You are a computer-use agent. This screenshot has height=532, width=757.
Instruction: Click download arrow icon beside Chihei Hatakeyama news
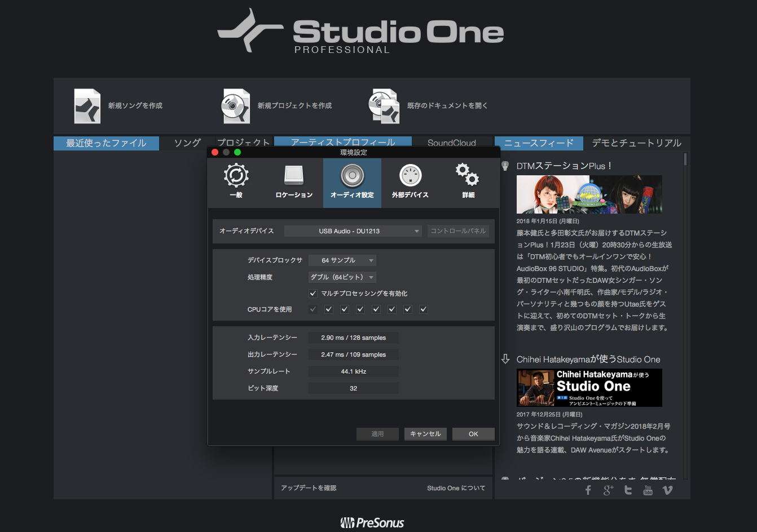pyautogui.click(x=505, y=359)
